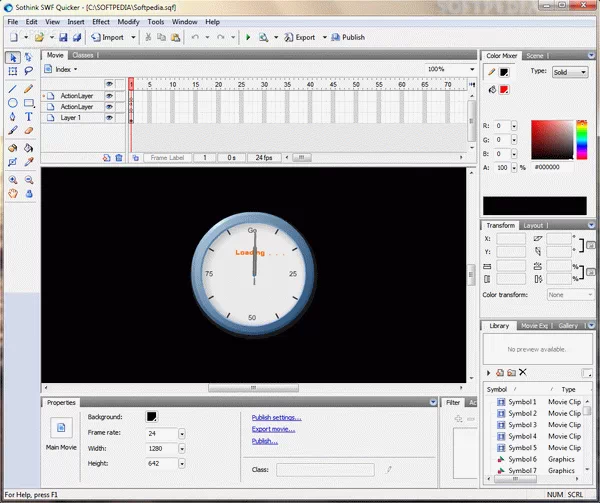The height and width of the screenshot is (503, 600).
Task: Activate the Hand pan tool
Action: [x=13, y=194]
